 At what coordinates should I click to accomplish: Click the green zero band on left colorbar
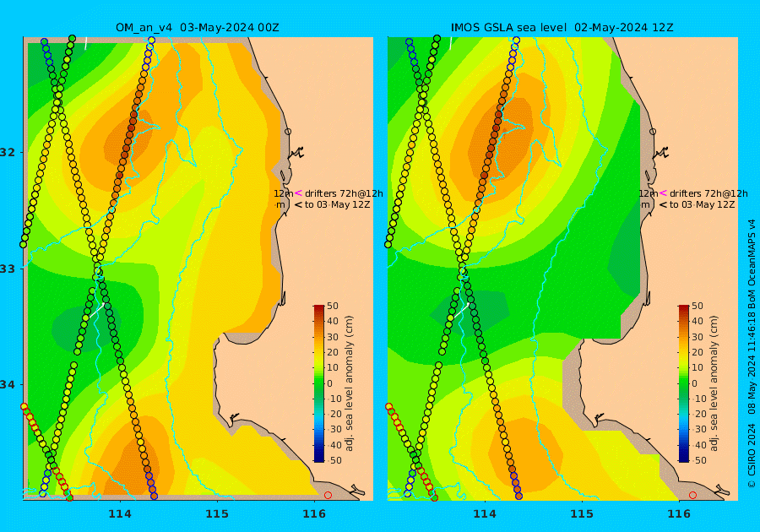pyautogui.click(x=319, y=383)
